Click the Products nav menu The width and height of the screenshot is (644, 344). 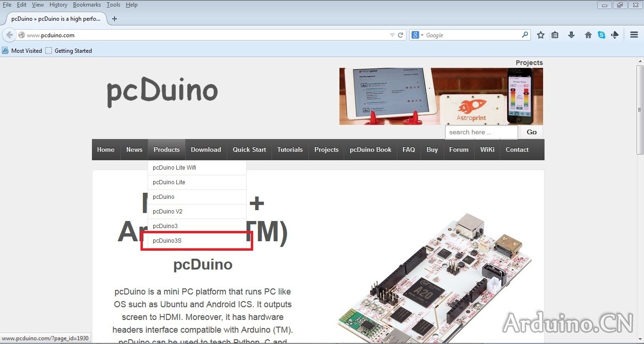point(166,149)
